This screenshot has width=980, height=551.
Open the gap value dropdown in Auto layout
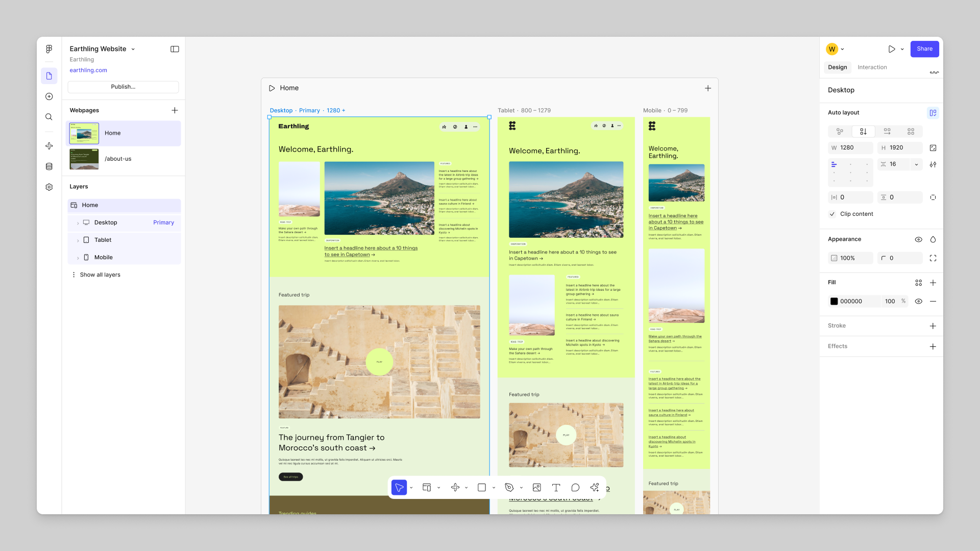coord(916,164)
